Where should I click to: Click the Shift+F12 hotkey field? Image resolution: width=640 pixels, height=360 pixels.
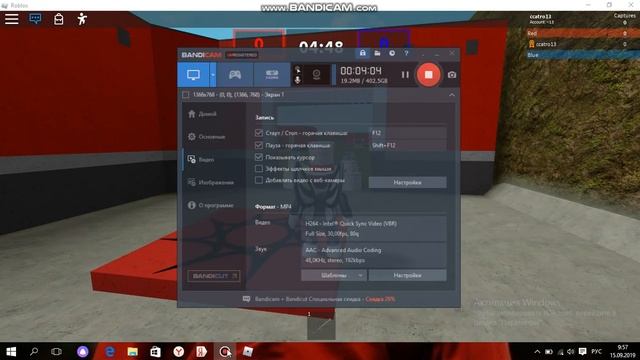407,145
